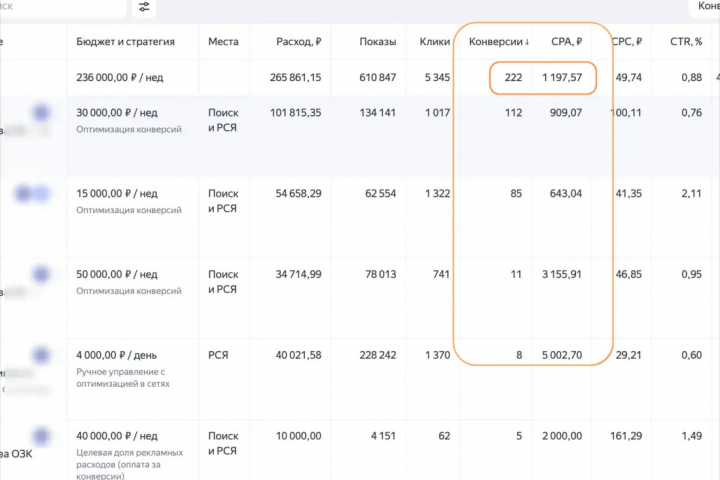Click the CTR, % column header
This screenshot has width=720, height=480.
pyautogui.click(x=686, y=42)
